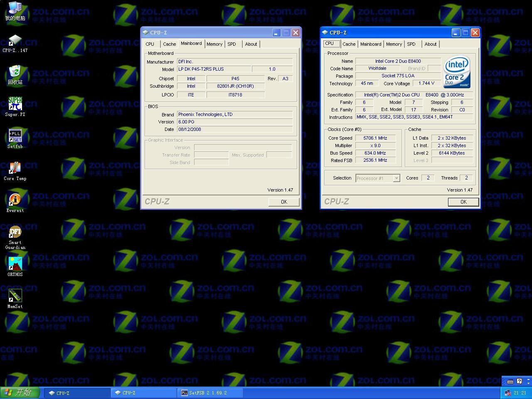Click the multiplier value x 9.0
The width and height of the screenshot is (532, 399).
[375, 145]
